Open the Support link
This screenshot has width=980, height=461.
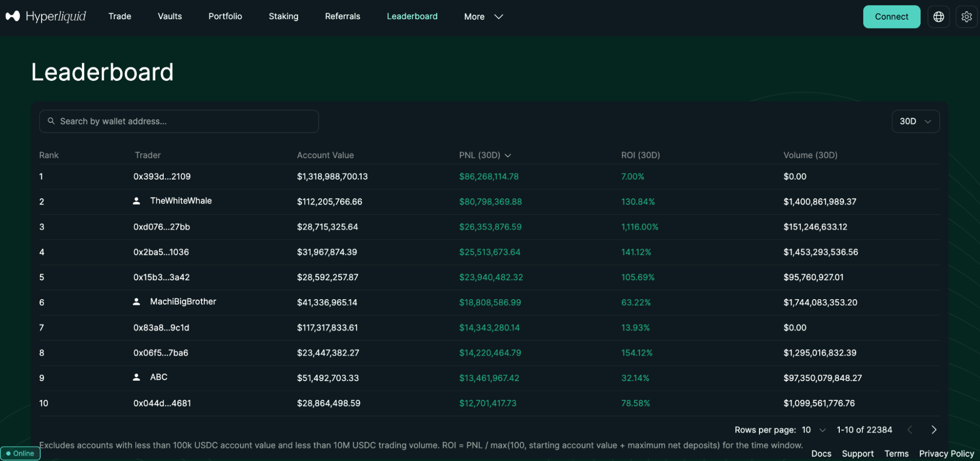[857, 454]
